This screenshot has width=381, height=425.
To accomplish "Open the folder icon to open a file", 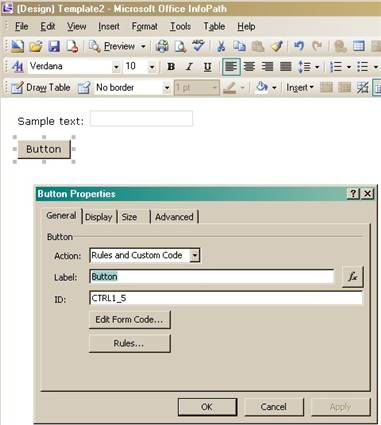I will click(36, 46).
